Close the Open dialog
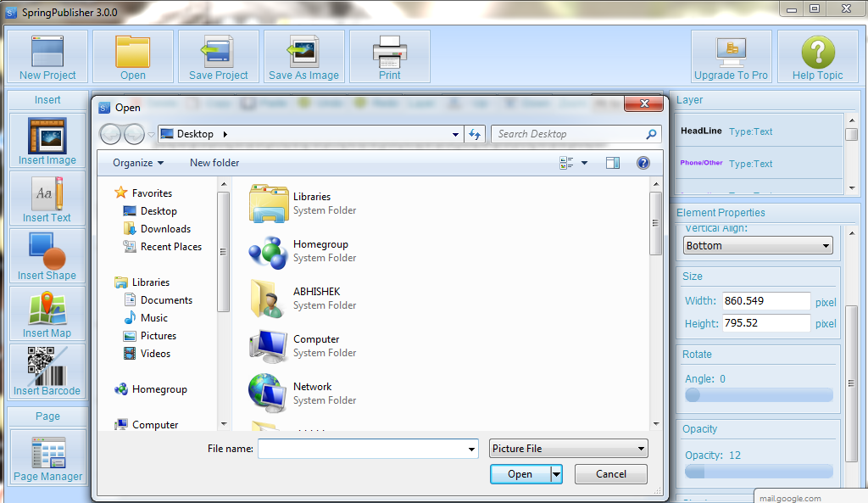 (x=643, y=103)
